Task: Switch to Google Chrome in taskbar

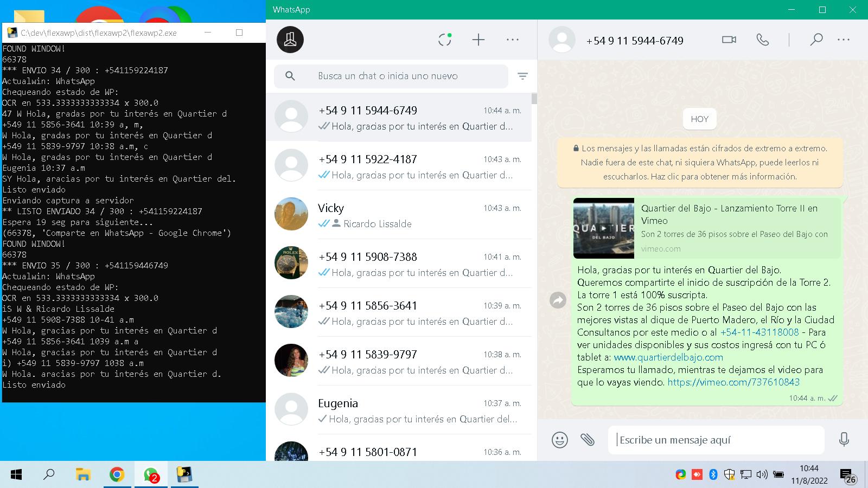Action: click(x=117, y=475)
